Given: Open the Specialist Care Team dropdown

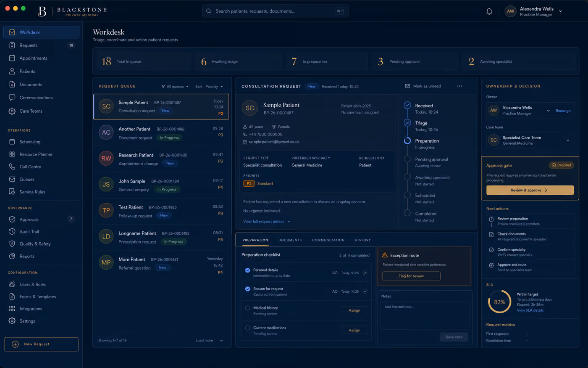Looking at the screenshot, I should pyautogui.click(x=567, y=140).
